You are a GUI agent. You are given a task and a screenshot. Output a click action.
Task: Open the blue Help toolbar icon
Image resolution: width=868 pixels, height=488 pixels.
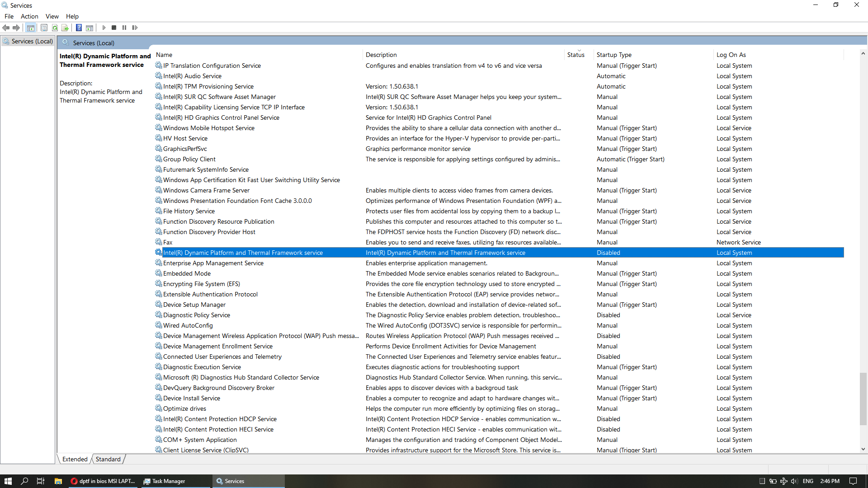click(x=79, y=28)
